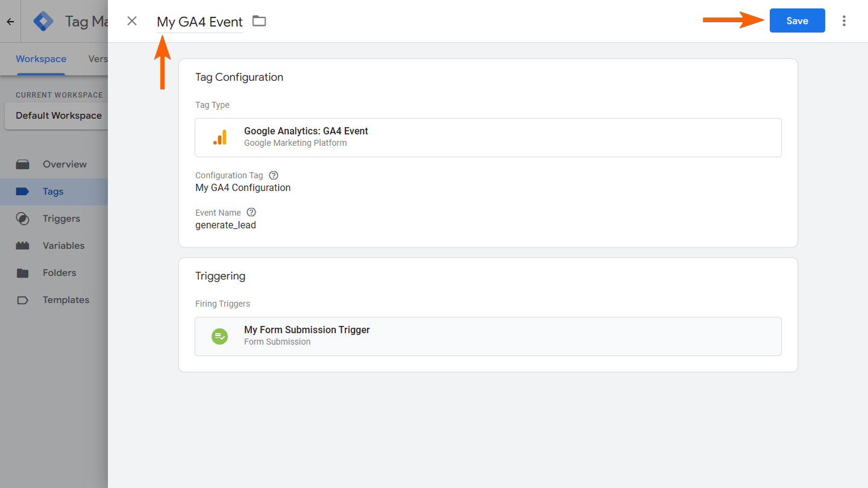Open Variables in the sidebar
This screenshot has height=488, width=868.
coord(63,245)
